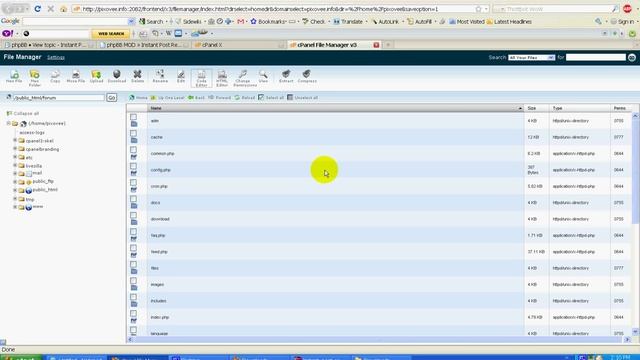640x360 pixels.
Task: Expand the public_ftp tree folder
Action: coord(15,182)
